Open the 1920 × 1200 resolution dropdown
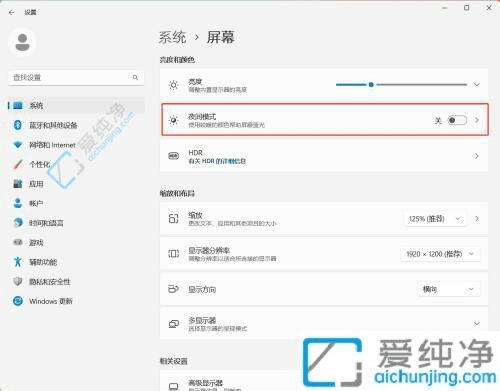The width and height of the screenshot is (500, 391). coord(440,254)
